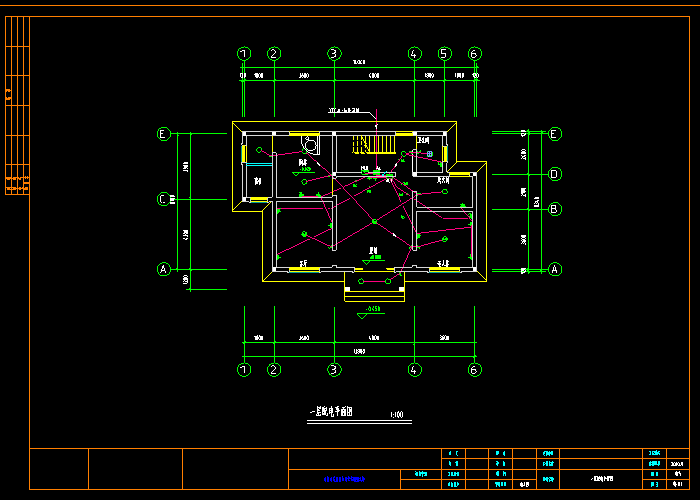Image resolution: width=700 pixels, height=500 pixels.
Task: Pick the grid axis bubble B
Action: point(554,209)
